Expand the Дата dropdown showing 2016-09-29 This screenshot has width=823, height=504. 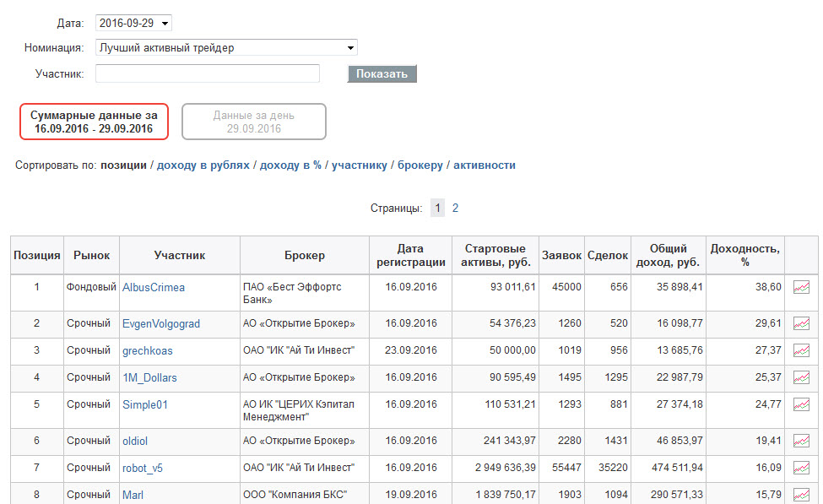pyautogui.click(x=134, y=23)
